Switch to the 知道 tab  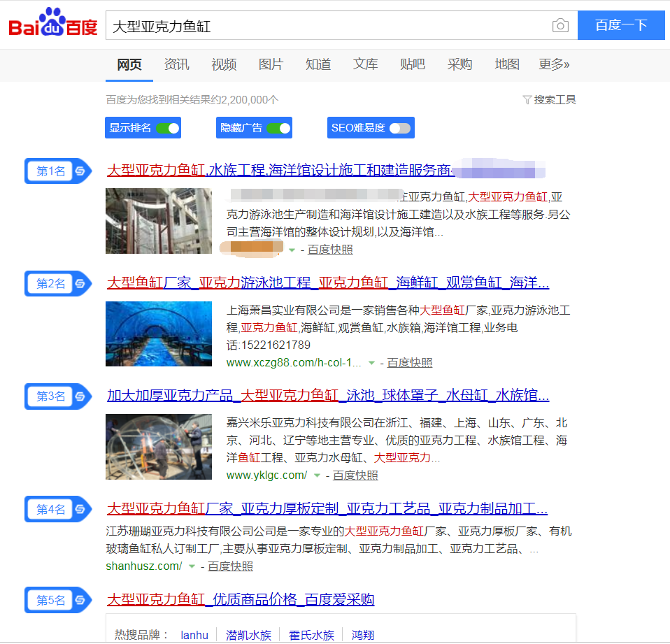point(318,64)
